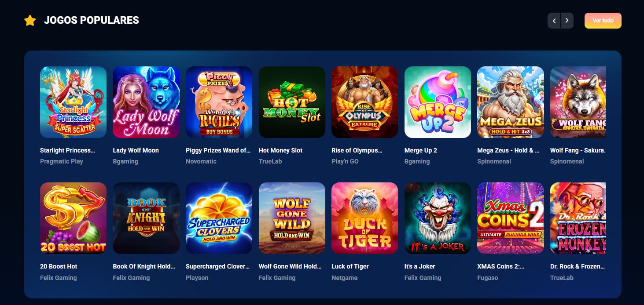Open Merge Up 2 game tile
Viewport: 644px width, 305px height.
coord(438,102)
